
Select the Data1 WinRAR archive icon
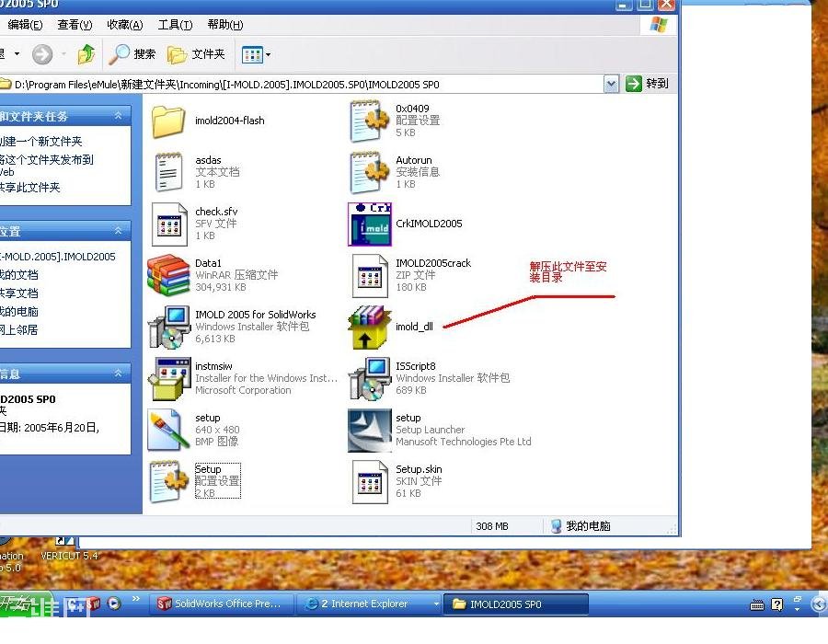168,275
